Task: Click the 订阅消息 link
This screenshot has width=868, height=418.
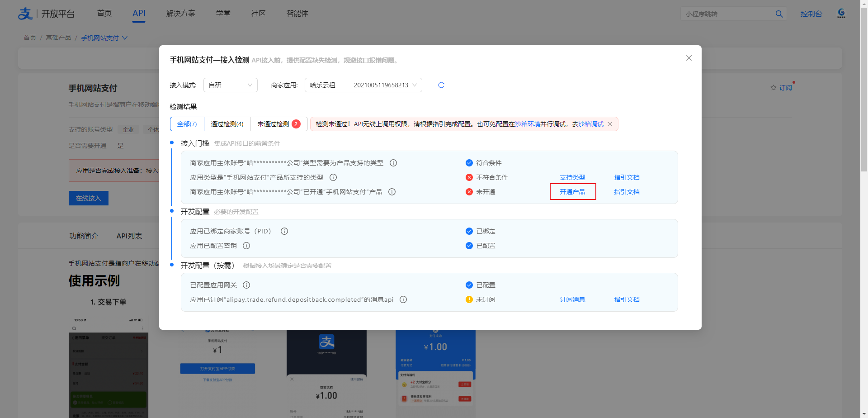Action: pyautogui.click(x=572, y=299)
